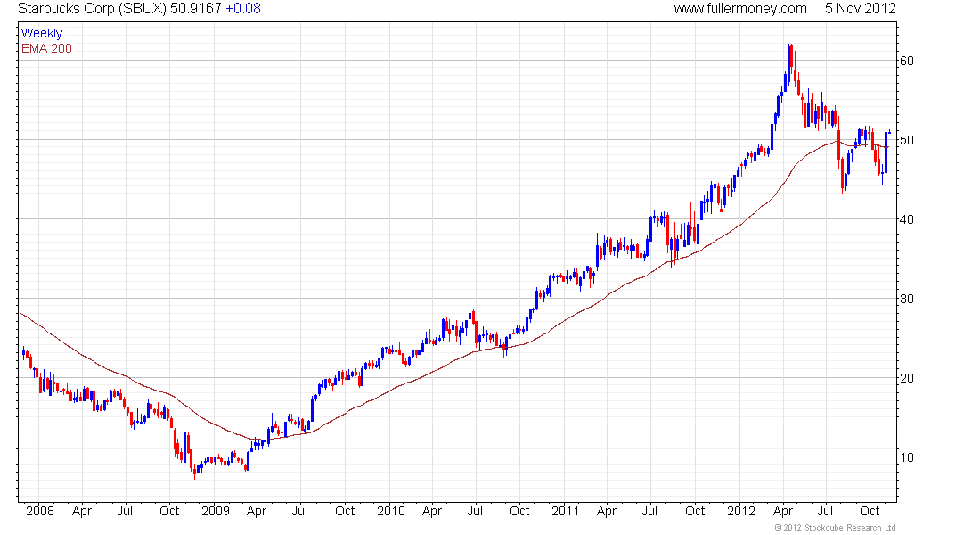Click the 5 Nov 2012 date label
This screenshot has height=535, width=980.
(860, 9)
